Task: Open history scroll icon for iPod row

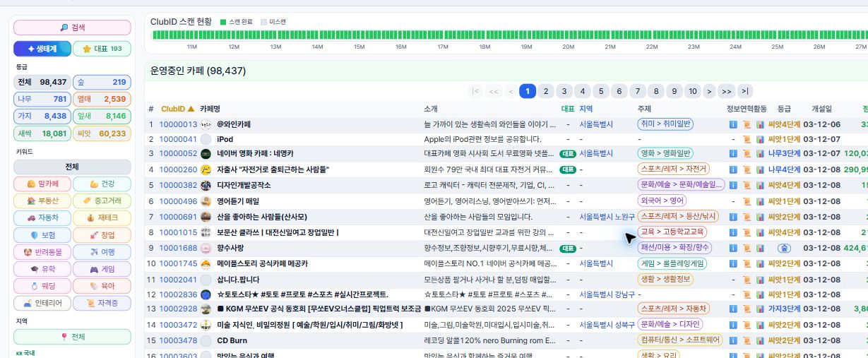Action: (747, 139)
